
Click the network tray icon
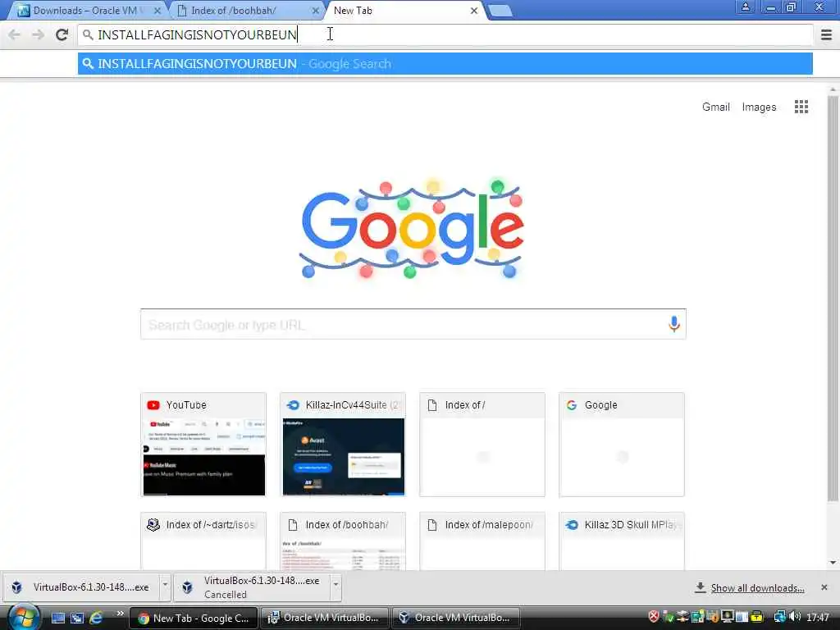point(779,617)
